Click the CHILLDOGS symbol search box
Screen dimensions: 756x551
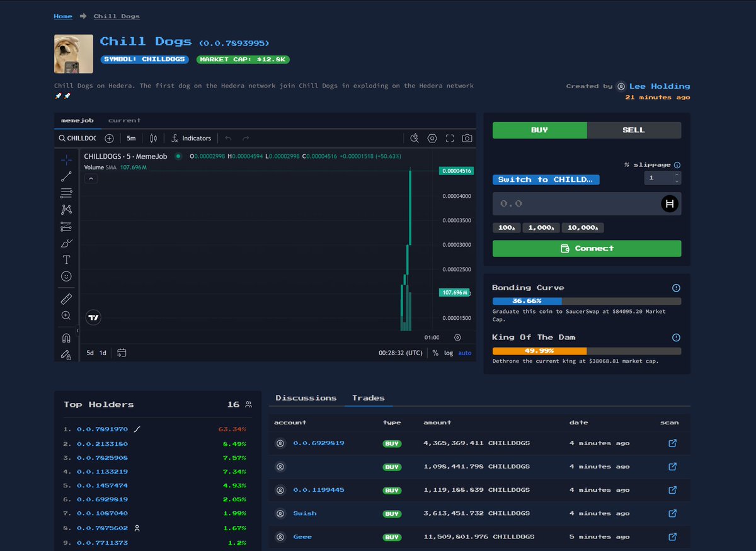(77, 138)
